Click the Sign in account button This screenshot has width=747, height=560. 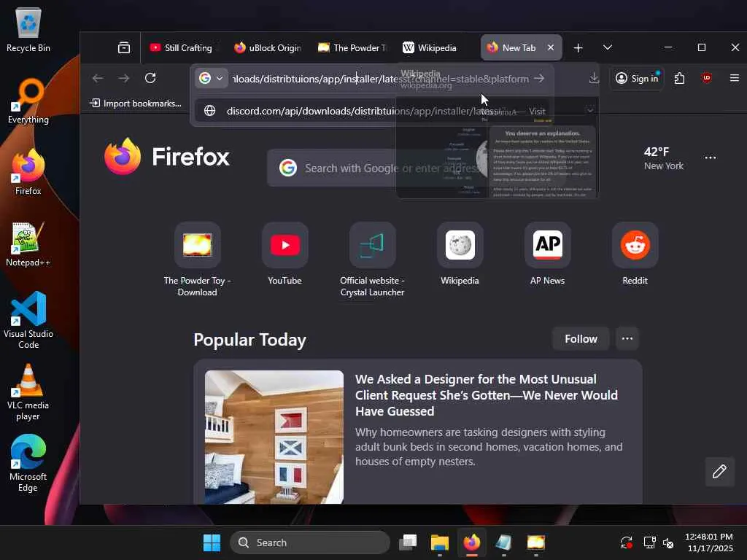click(637, 79)
